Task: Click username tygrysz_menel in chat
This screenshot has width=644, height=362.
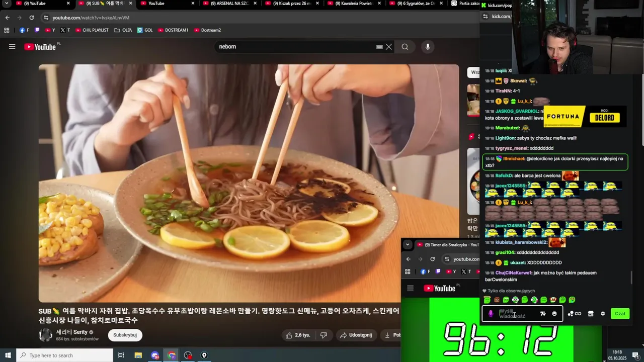Action: tap(512, 148)
